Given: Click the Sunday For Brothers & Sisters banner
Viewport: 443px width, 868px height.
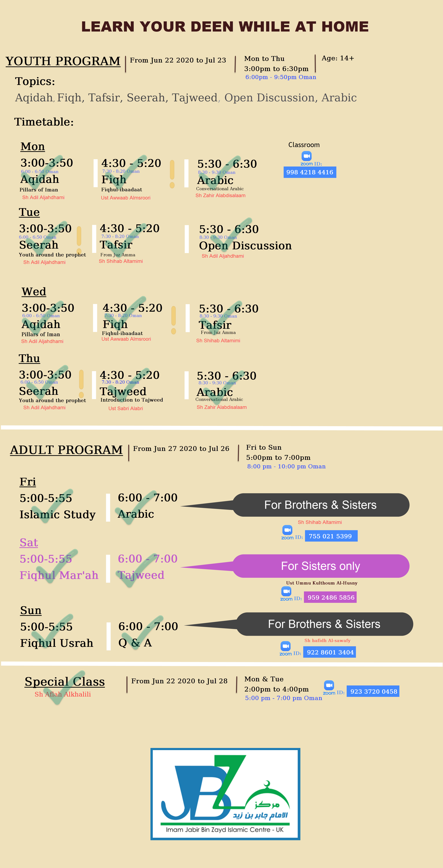Looking at the screenshot, I should point(324,624).
